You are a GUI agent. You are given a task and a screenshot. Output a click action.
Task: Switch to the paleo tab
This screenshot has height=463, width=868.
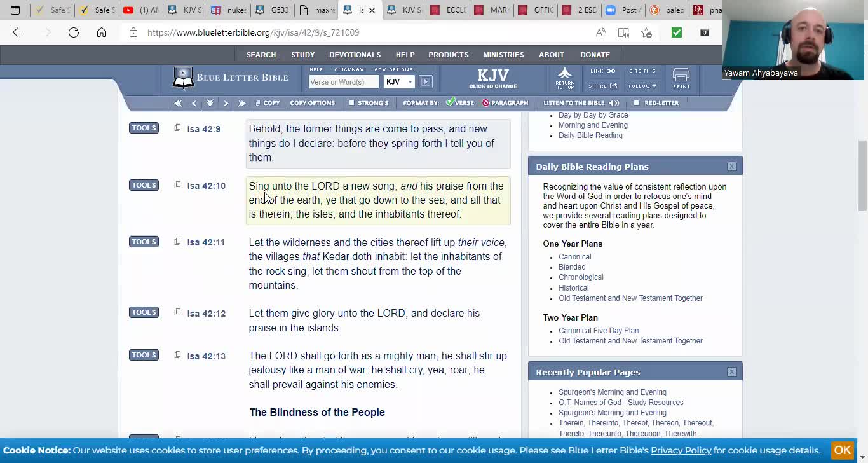668,10
